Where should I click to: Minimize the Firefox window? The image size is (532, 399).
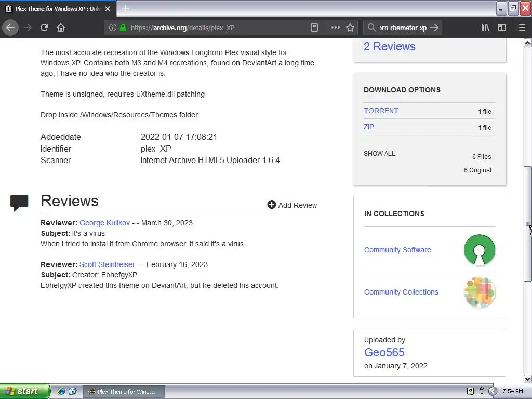pyautogui.click(x=501, y=8)
